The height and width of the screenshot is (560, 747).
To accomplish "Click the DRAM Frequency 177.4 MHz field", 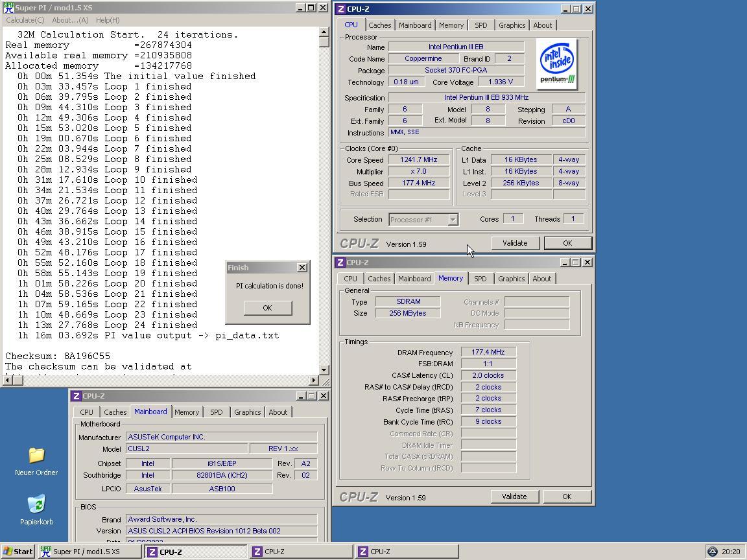I will coord(488,352).
